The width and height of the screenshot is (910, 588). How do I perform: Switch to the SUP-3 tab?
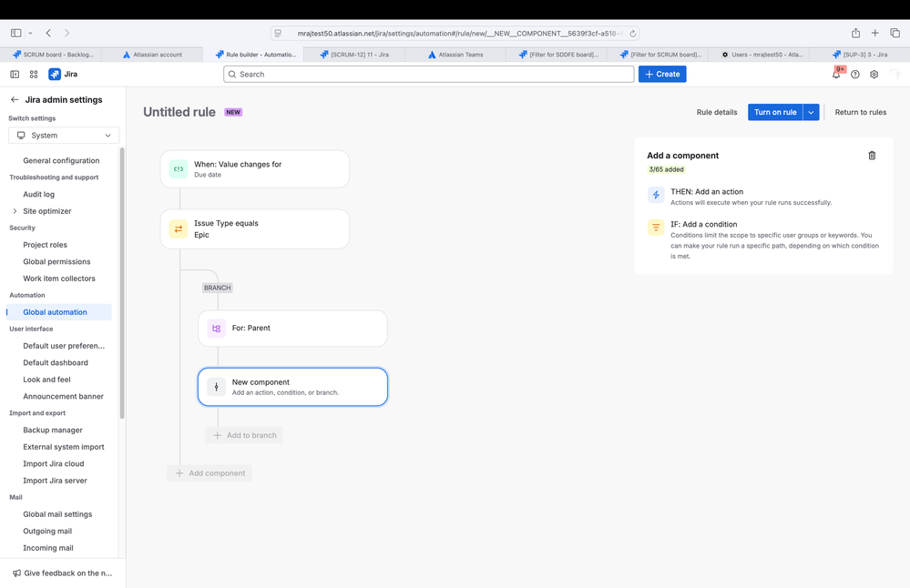[859, 55]
